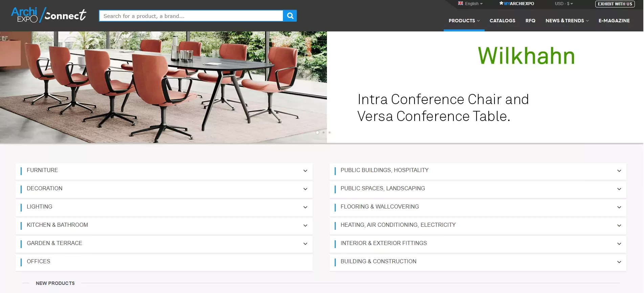This screenshot has height=293, width=644.
Task: Click the PUBLIC BUILDINGS, HOSPITALITY label
Action: tap(384, 170)
